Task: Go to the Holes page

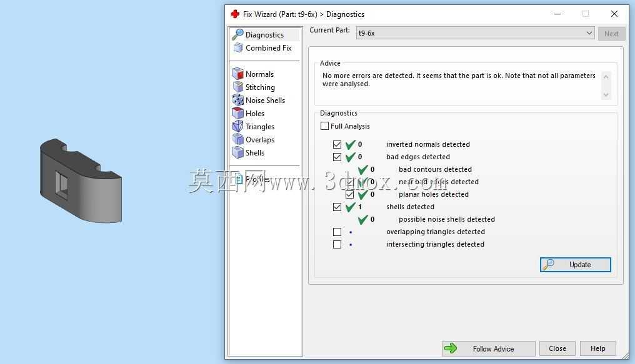Action: pyautogui.click(x=255, y=113)
